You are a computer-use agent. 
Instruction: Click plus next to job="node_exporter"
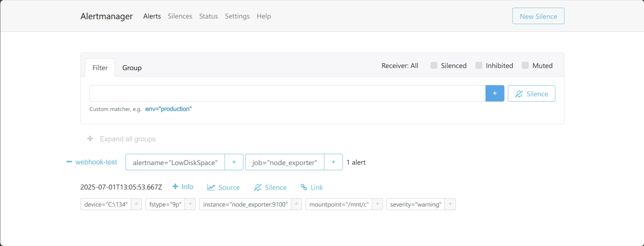coord(334,162)
